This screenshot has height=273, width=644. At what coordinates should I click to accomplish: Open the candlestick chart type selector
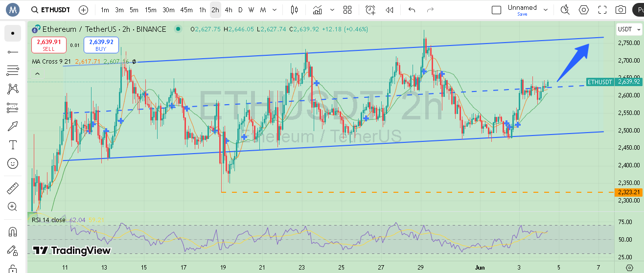click(294, 10)
